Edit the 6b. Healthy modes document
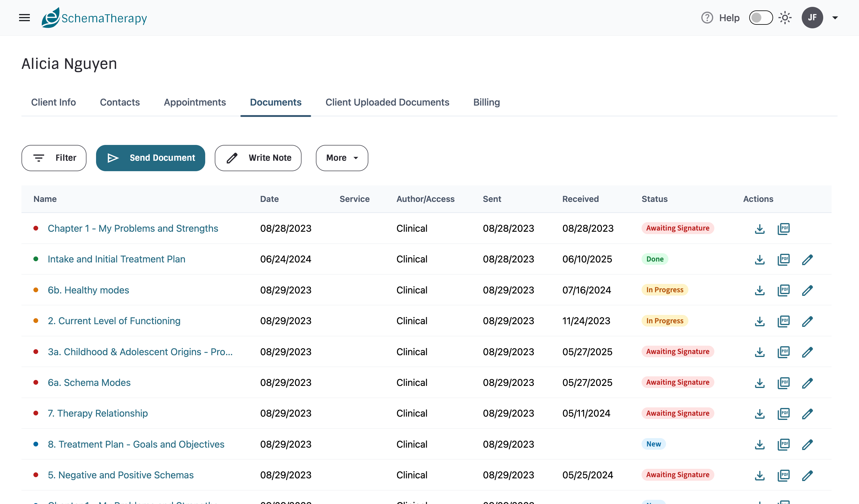Screen dimensions: 859x504 [807, 290]
